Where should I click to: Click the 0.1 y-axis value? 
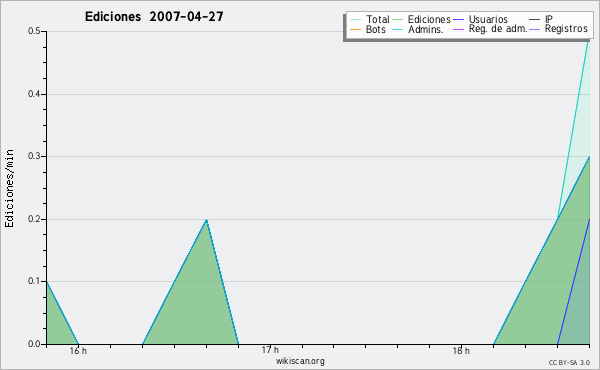34,281
